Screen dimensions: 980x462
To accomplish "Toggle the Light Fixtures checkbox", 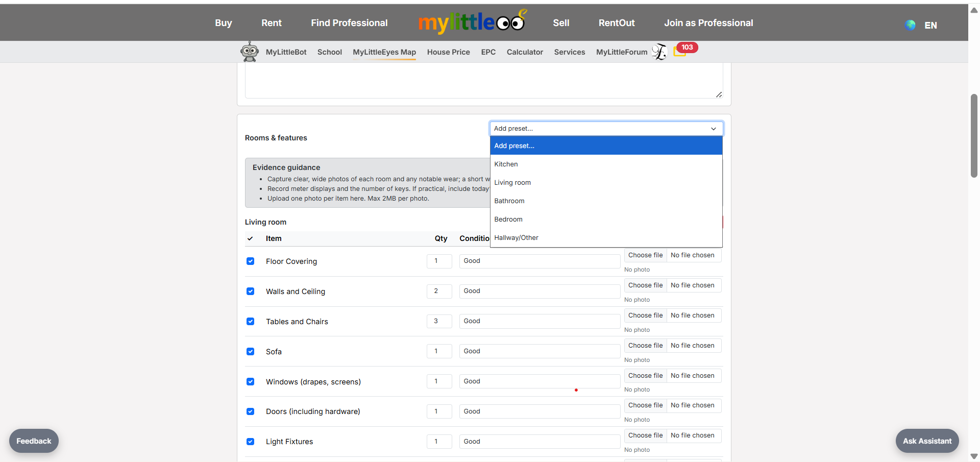I will pyautogui.click(x=251, y=442).
